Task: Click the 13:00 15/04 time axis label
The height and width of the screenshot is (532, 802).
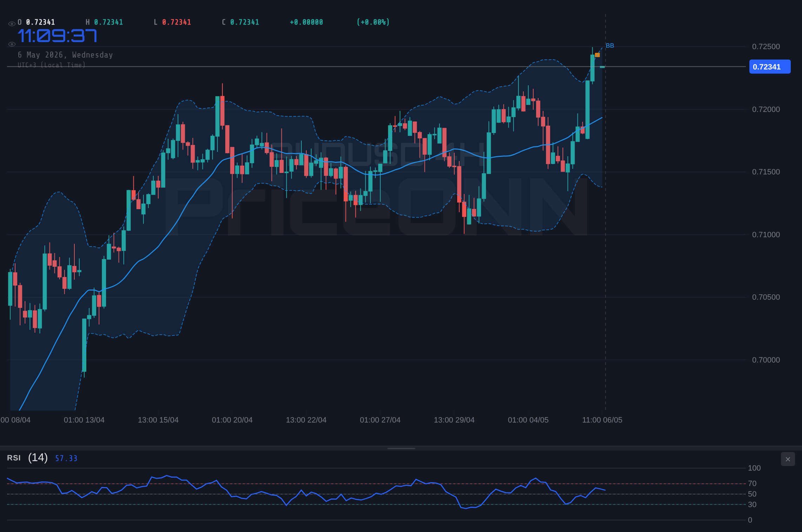Action: (158, 420)
